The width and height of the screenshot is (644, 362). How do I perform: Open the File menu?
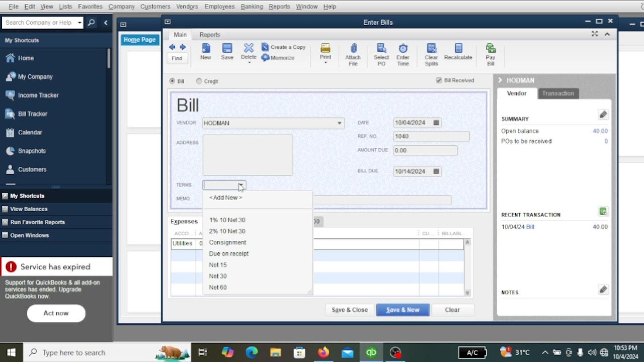[14, 7]
